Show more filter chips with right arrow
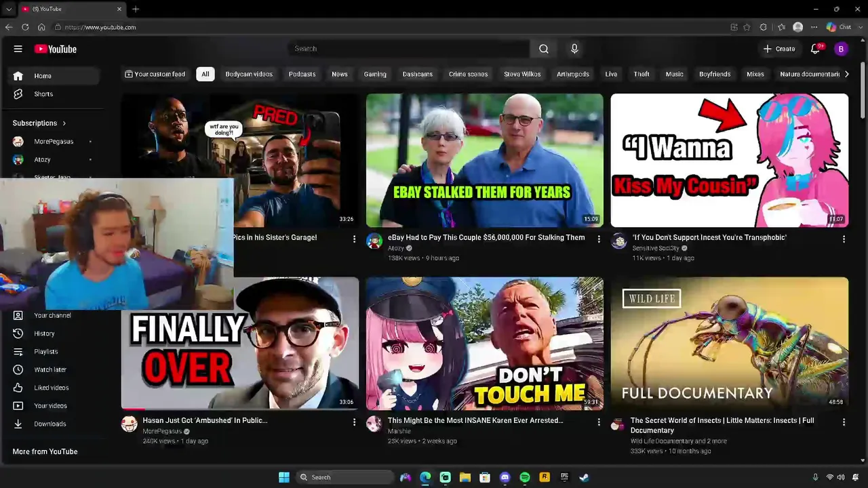 pos(846,74)
